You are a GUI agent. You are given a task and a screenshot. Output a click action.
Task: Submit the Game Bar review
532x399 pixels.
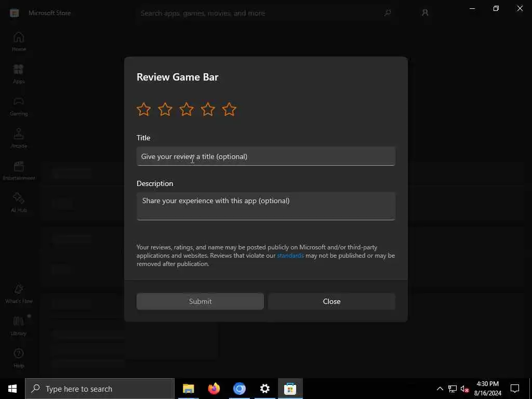tap(200, 301)
